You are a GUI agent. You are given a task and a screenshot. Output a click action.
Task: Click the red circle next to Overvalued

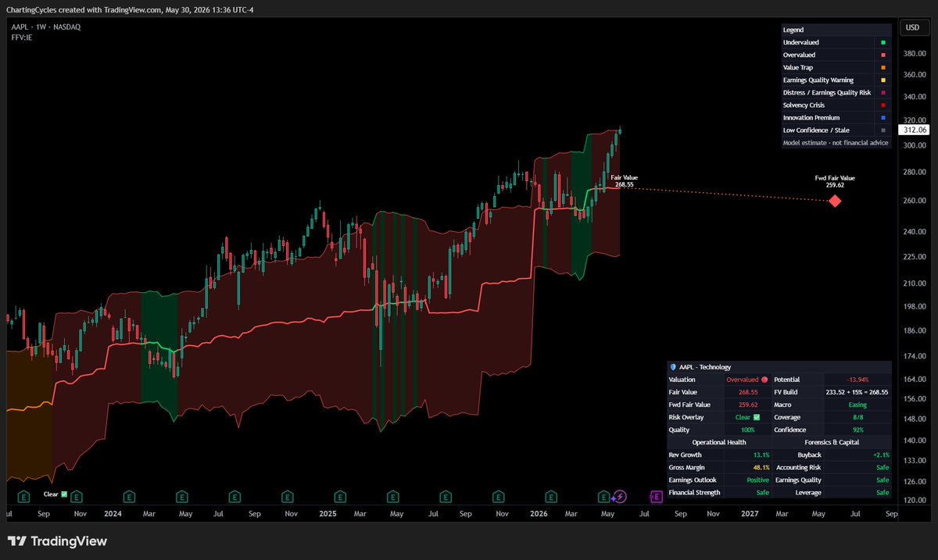(x=764, y=380)
